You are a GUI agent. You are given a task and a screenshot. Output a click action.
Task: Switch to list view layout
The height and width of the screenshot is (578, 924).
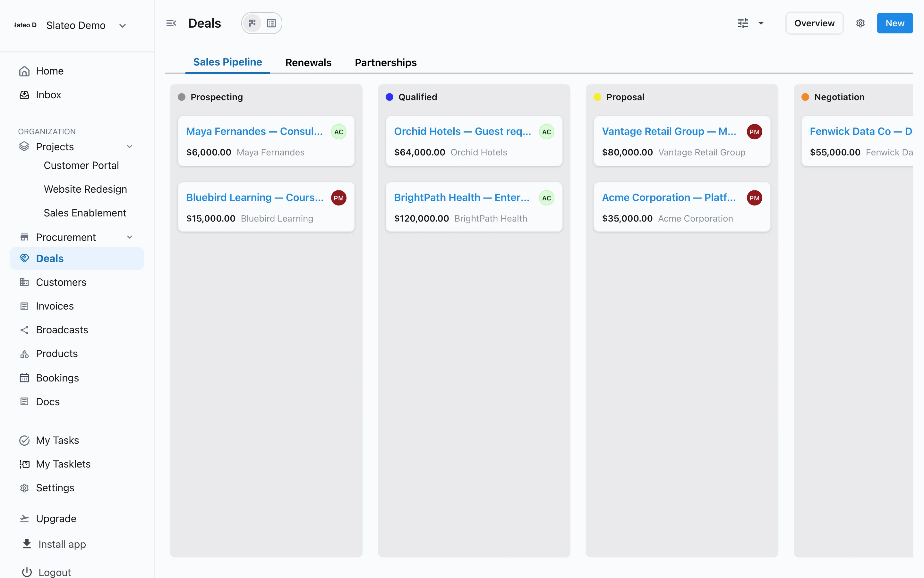[271, 23]
